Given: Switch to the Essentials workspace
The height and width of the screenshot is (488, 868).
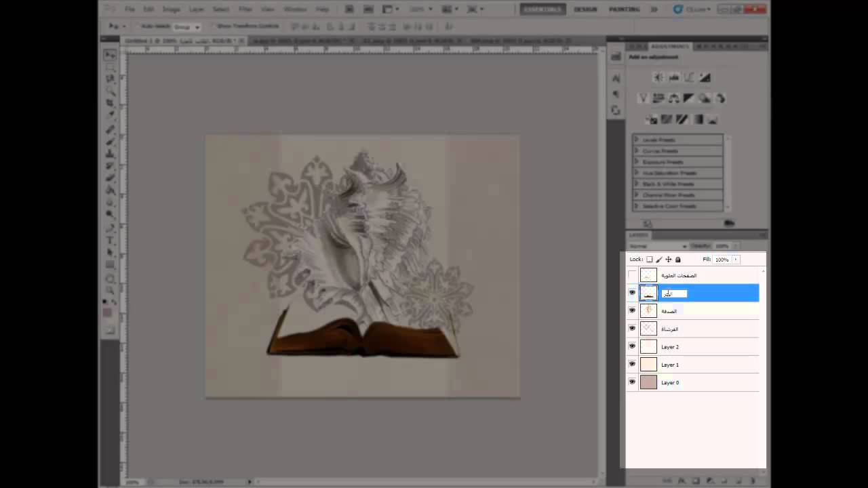Looking at the screenshot, I should [542, 9].
